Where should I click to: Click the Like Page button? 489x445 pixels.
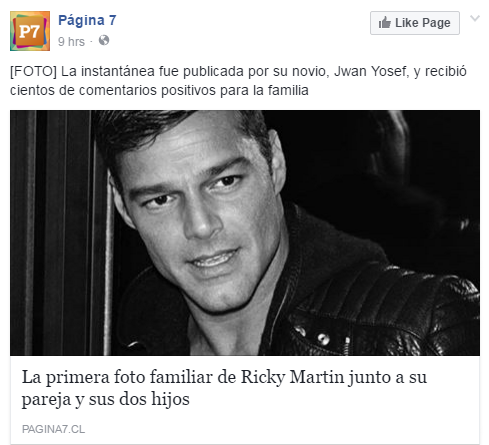415,23
